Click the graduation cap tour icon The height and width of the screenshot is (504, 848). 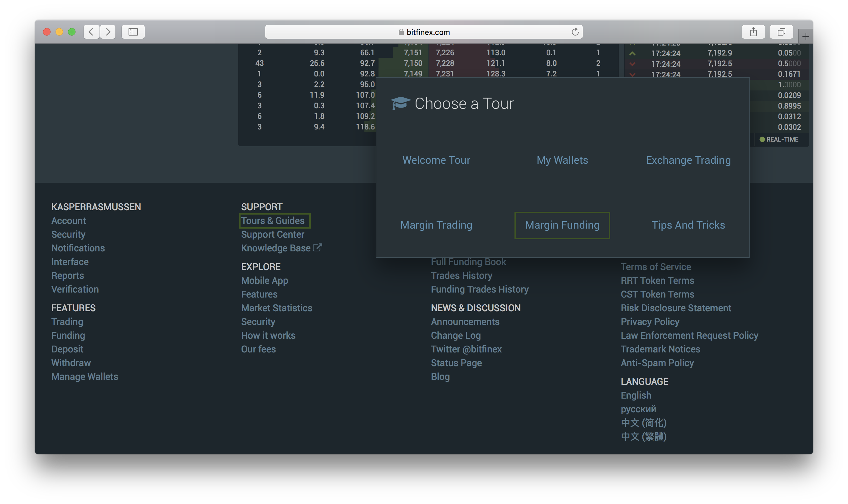[399, 103]
